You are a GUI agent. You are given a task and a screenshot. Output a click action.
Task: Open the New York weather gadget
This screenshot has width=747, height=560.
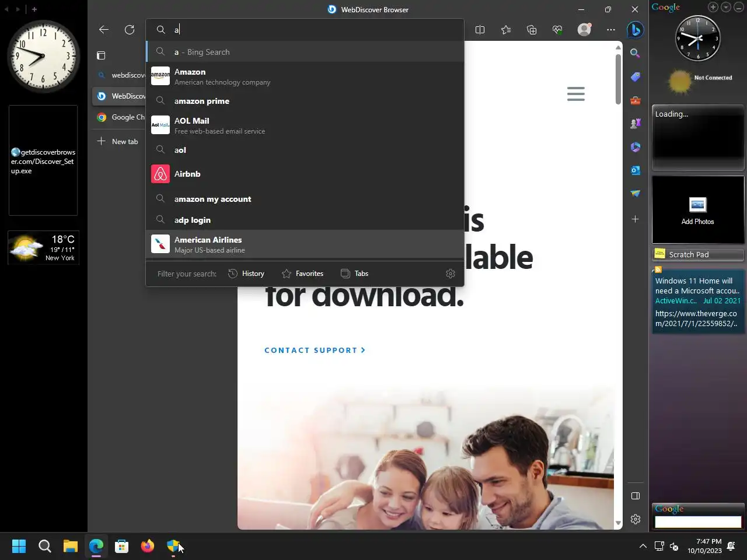(43, 247)
